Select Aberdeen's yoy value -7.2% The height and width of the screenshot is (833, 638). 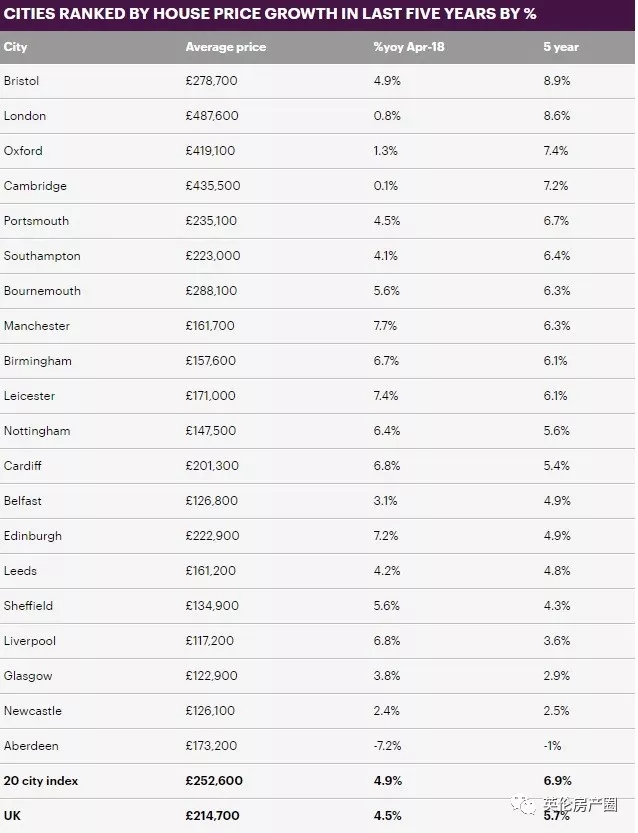pos(387,746)
